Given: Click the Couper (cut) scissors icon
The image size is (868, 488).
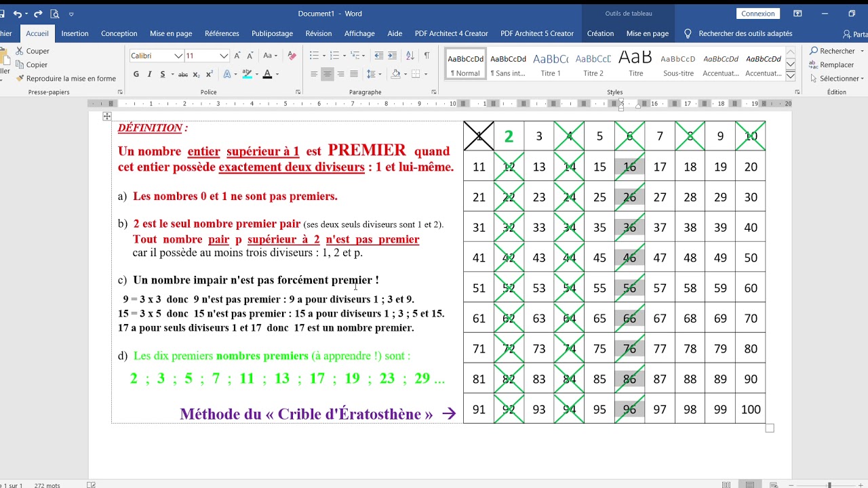Looking at the screenshot, I should point(19,51).
